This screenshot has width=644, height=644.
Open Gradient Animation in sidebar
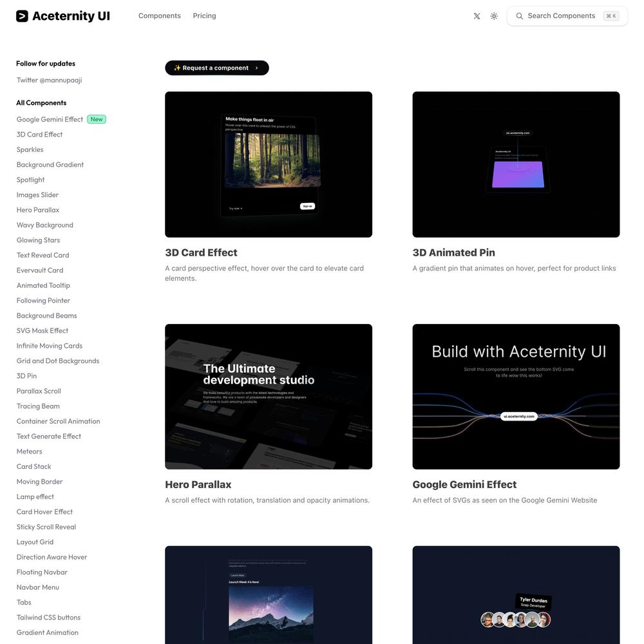coord(47,632)
